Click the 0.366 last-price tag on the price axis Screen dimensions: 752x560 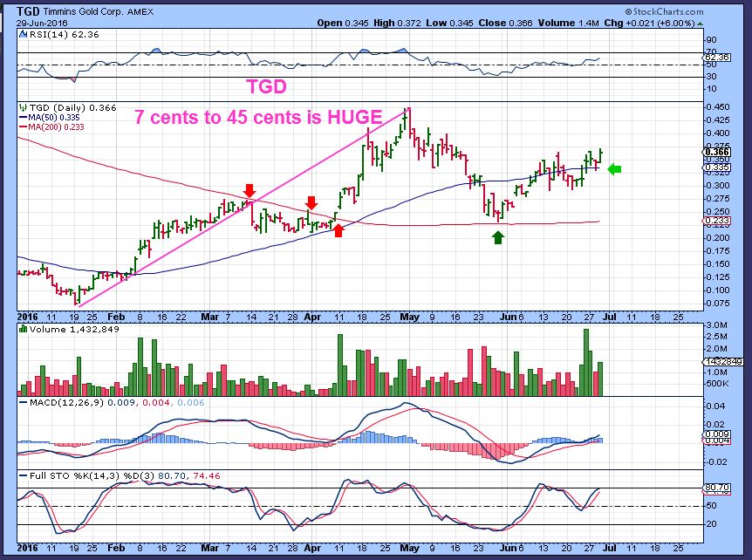(717, 153)
